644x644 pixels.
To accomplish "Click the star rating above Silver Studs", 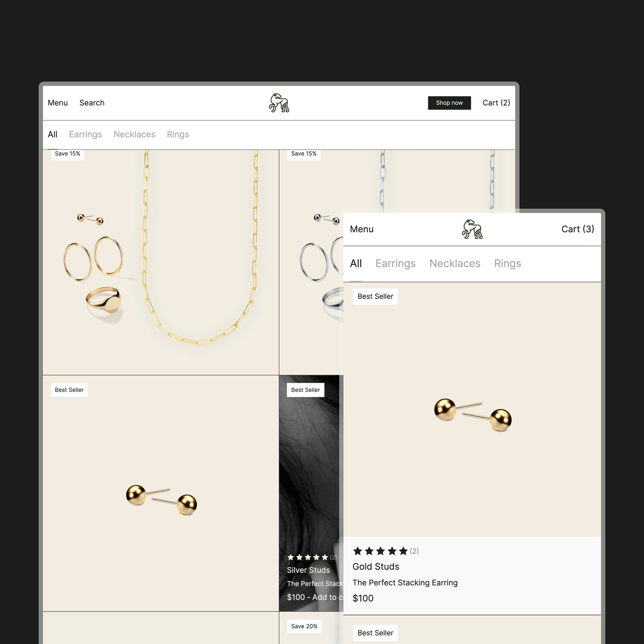I will point(308,557).
